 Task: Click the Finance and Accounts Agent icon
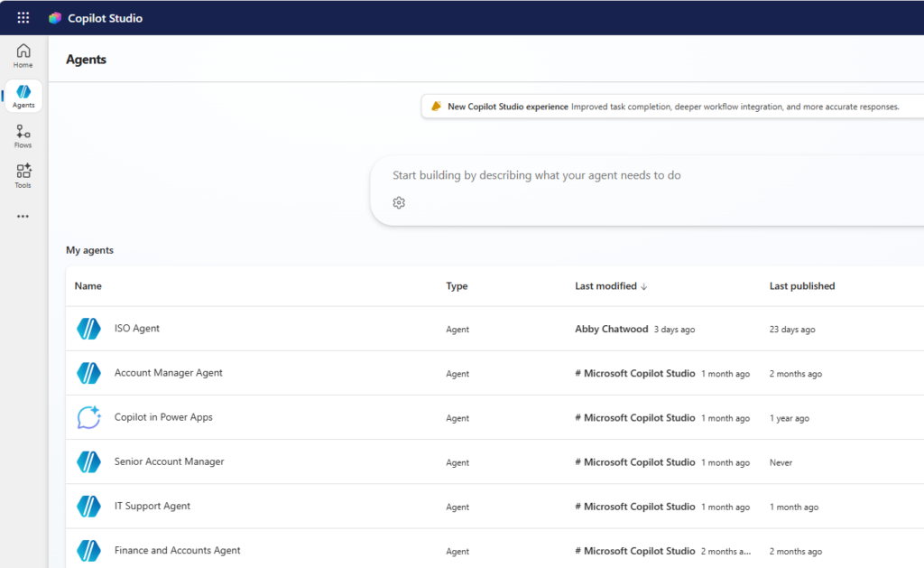click(88, 550)
